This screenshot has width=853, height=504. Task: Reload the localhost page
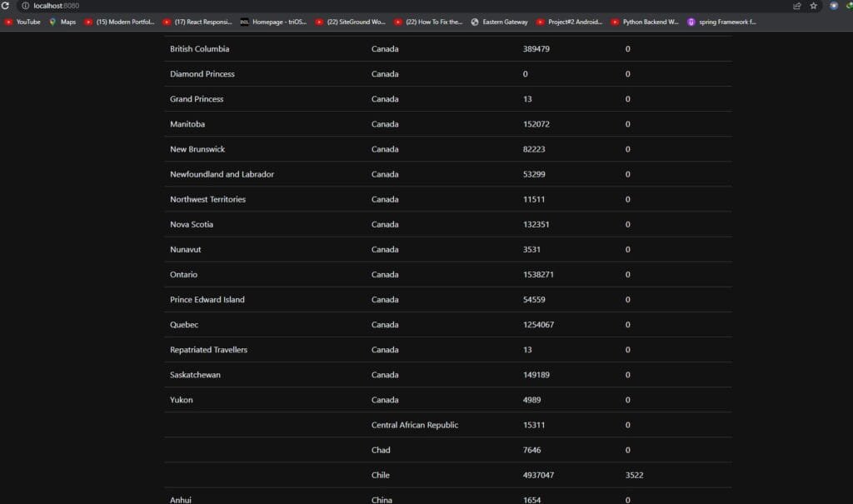click(x=6, y=6)
